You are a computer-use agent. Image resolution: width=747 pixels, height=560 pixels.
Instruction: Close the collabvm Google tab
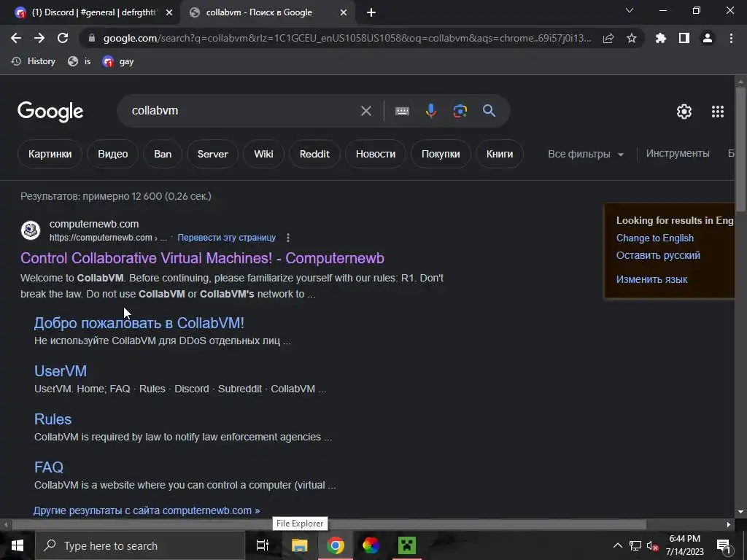(344, 13)
